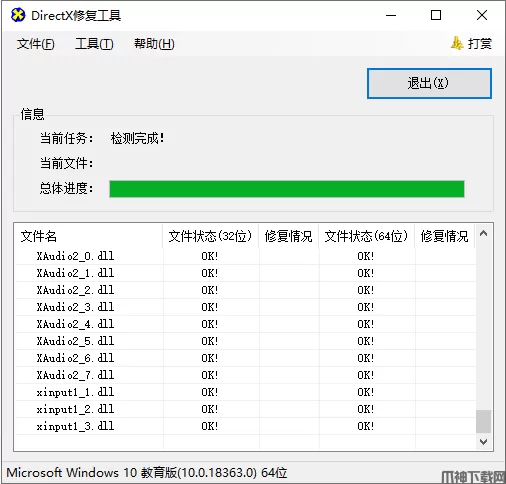Click 32-bit OK! status for xinput1_3.dll
Image resolution: width=506 pixels, height=484 pixels.
(210, 426)
